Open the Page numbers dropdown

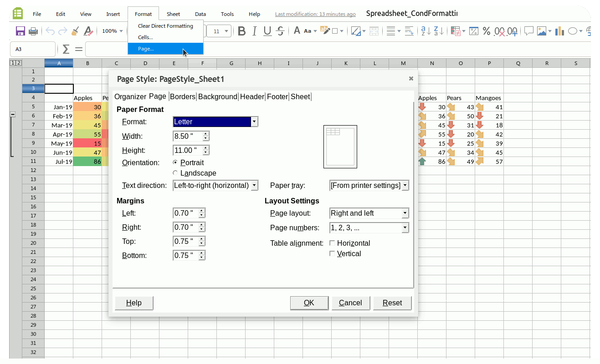[405, 227]
